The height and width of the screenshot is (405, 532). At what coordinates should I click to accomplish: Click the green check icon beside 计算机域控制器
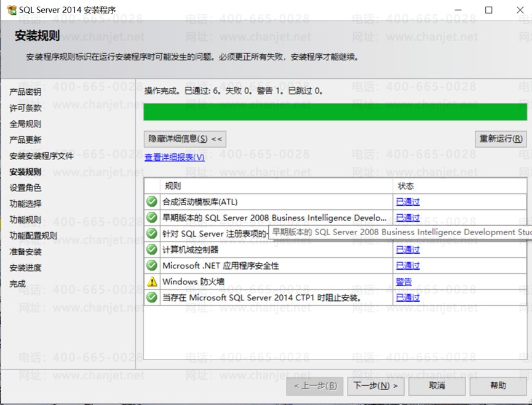(x=152, y=249)
